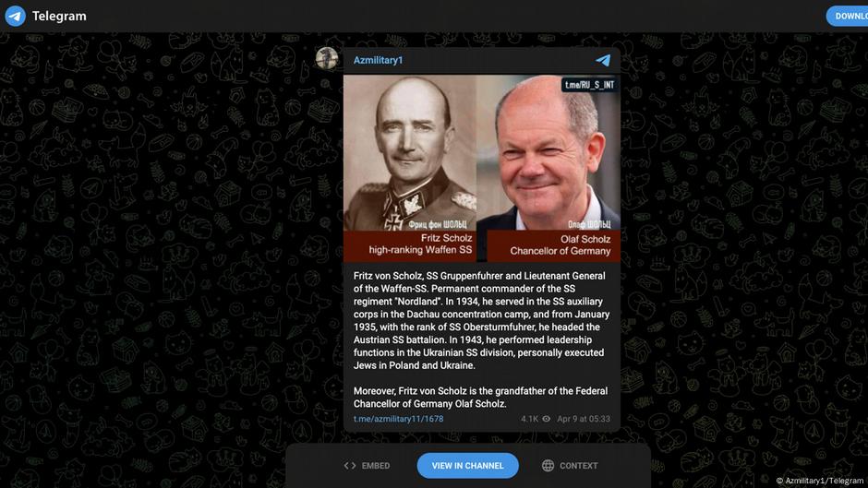
Task: Click the Download button at top right
Action: [x=847, y=16]
